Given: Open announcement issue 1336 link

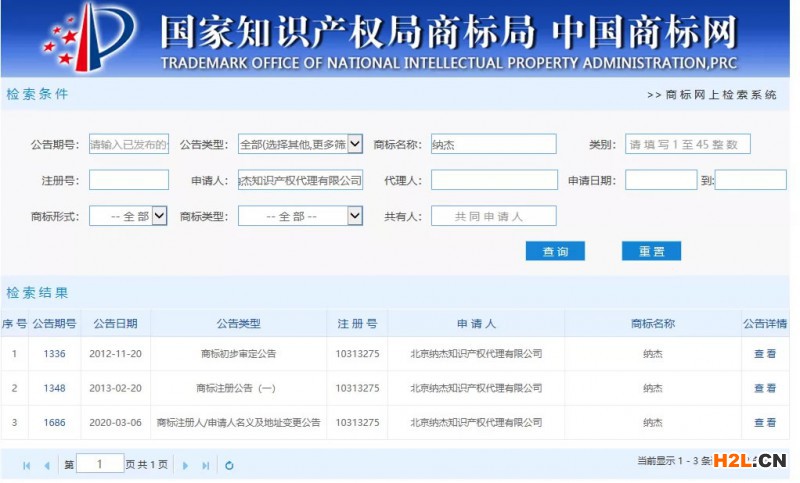Looking at the screenshot, I should (x=55, y=353).
